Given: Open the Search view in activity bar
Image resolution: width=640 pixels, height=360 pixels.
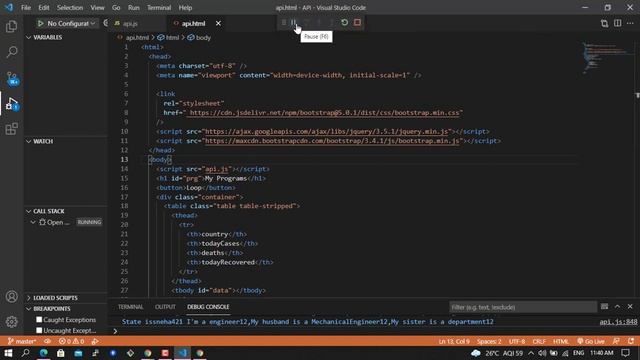Looking at the screenshot, I should point(12,52).
